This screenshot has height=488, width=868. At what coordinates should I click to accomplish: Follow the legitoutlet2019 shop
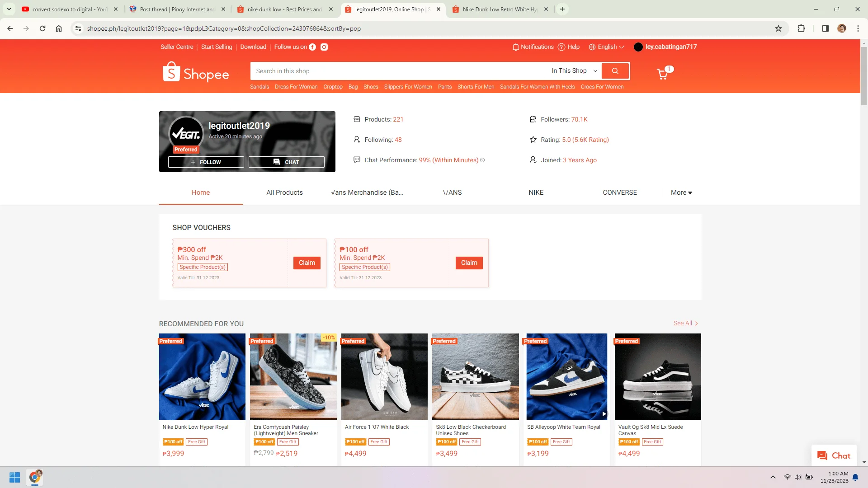[206, 162]
